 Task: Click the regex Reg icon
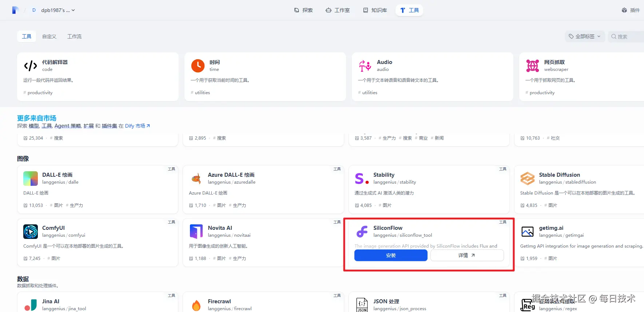[x=528, y=305]
